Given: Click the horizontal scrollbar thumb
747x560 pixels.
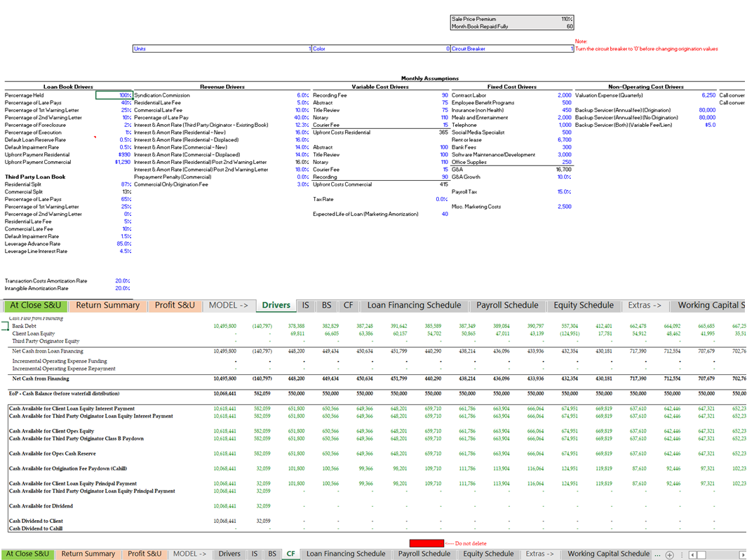Looking at the screenshot, I should 701,555.
